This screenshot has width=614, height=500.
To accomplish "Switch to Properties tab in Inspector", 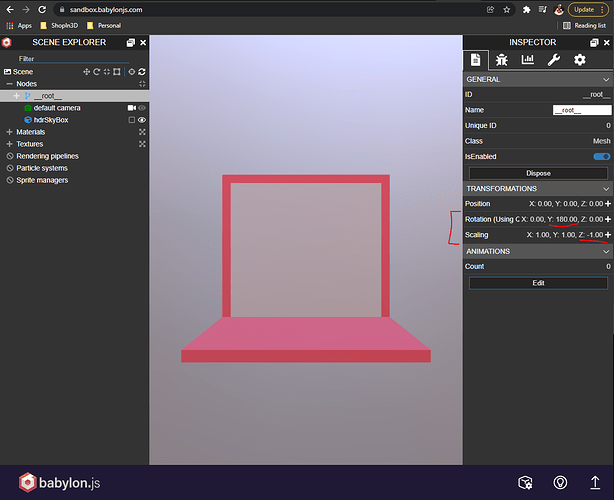I will click(475, 60).
